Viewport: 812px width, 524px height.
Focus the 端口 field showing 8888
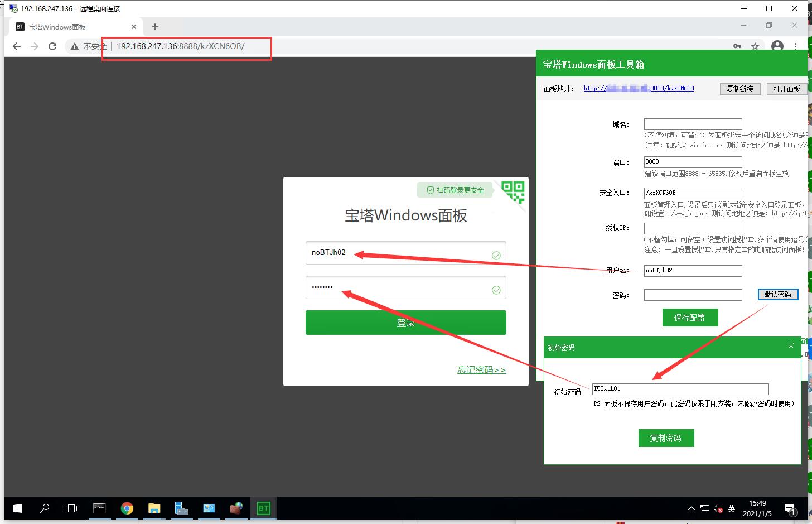pos(693,162)
